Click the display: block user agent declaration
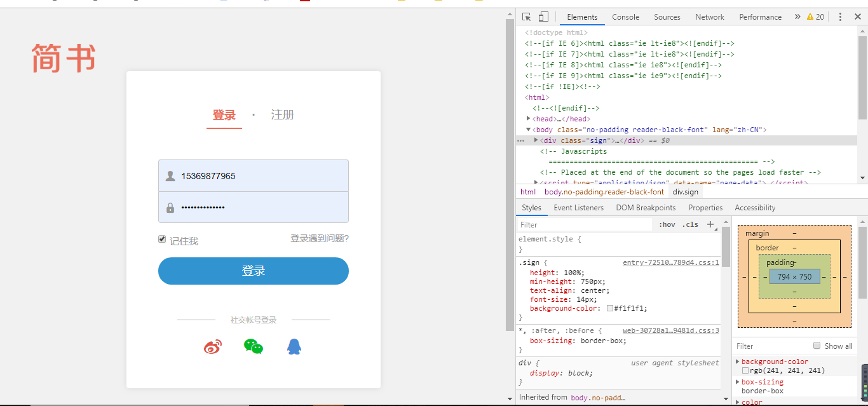 point(561,373)
